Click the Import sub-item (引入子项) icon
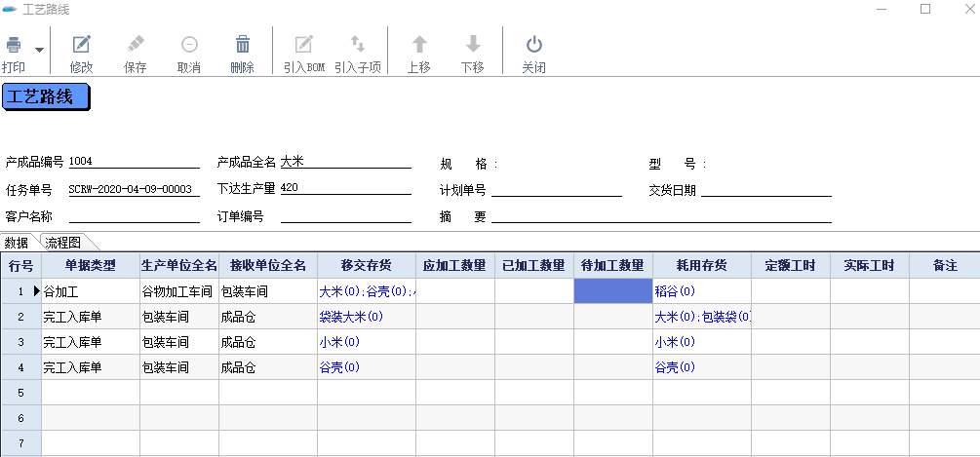 [358, 45]
